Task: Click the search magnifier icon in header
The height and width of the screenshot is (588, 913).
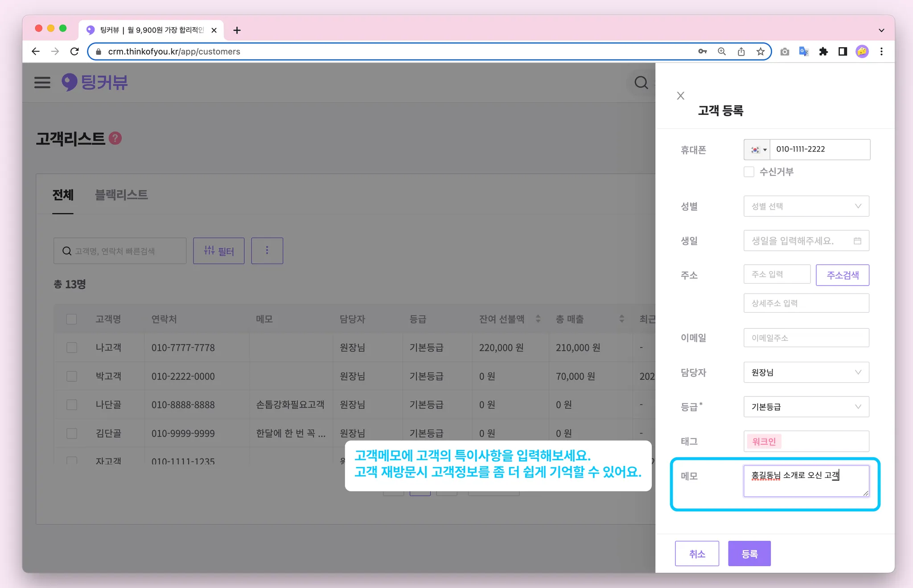Action: pos(641,82)
